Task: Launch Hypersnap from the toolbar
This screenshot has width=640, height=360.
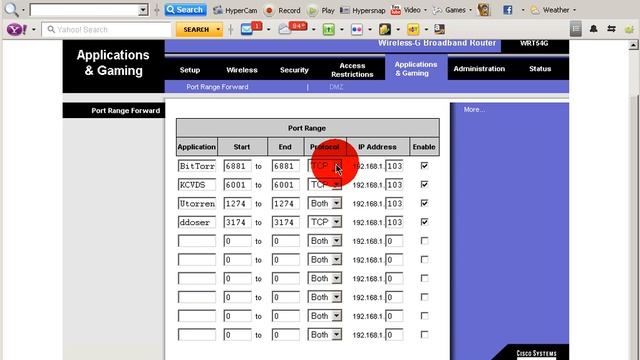Action: [x=362, y=10]
